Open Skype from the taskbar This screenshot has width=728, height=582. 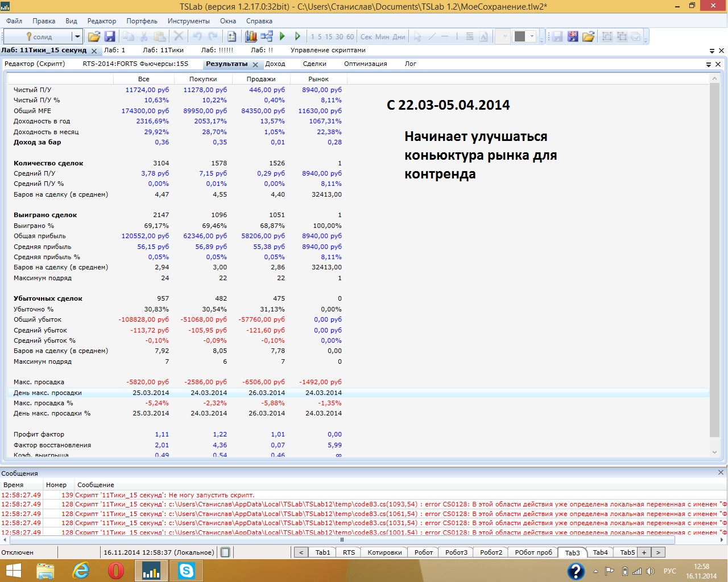coord(186,570)
